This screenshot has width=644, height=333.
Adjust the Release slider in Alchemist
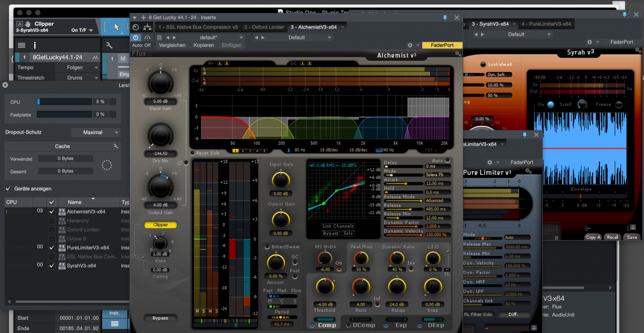click(x=404, y=209)
